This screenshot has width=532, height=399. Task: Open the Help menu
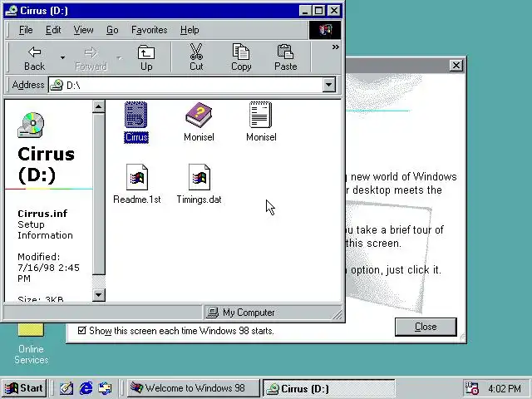click(x=190, y=30)
